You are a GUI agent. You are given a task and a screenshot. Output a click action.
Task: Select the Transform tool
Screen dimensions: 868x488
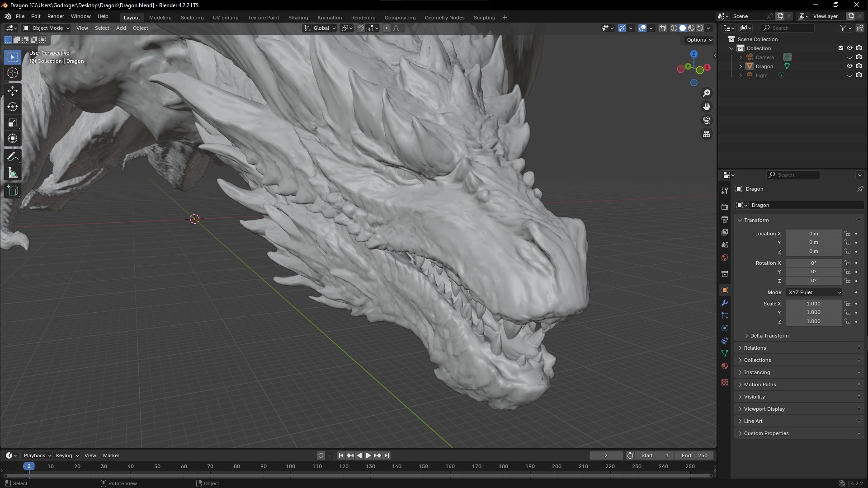[13, 138]
